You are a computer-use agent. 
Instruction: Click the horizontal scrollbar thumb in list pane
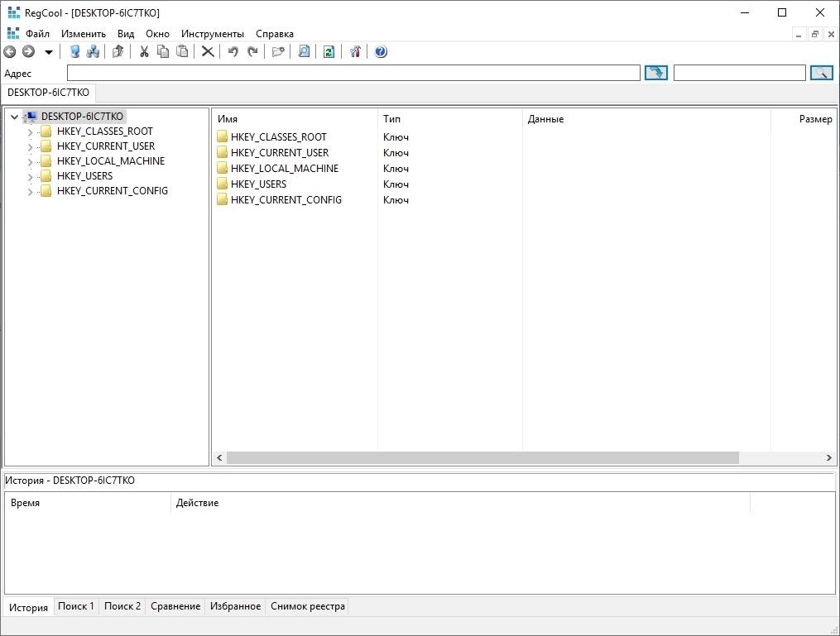(482, 457)
